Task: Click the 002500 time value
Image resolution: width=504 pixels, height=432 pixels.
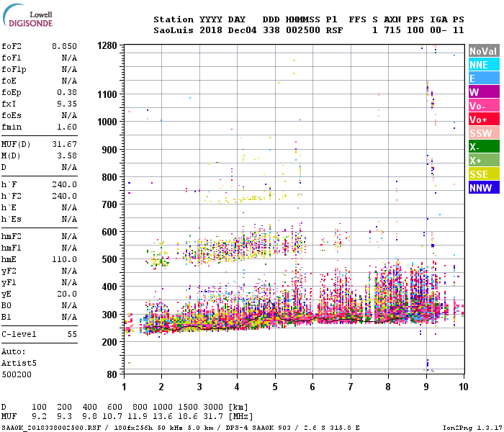Action: coord(303,30)
